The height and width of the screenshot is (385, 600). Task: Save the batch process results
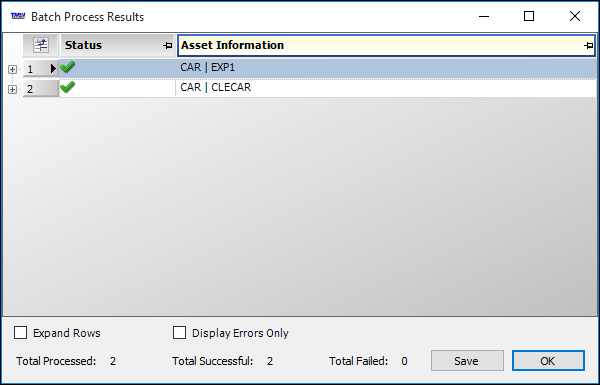point(467,361)
